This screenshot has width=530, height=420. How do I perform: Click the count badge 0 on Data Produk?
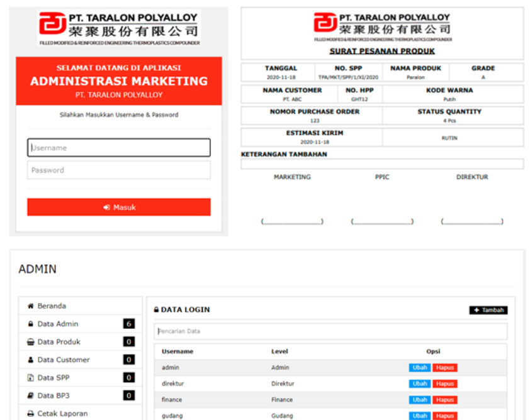[129, 341]
